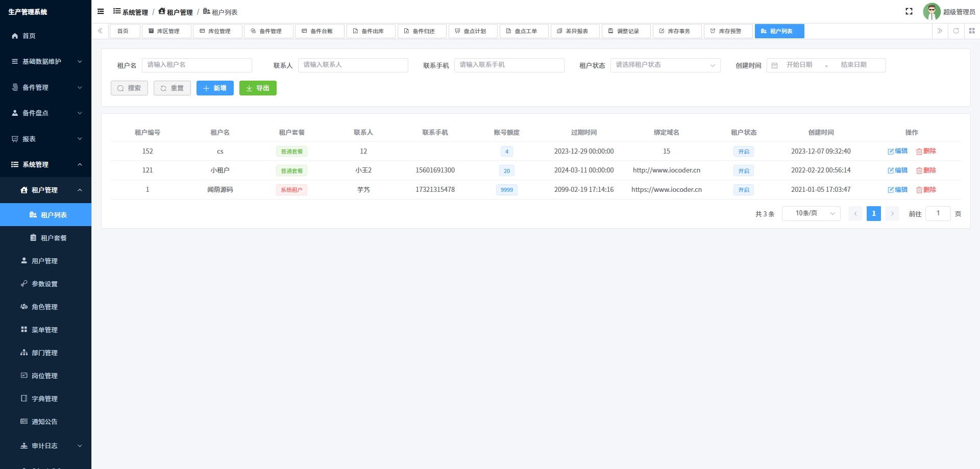Viewport: 980px width, 469px height.
Task: Click the page jump number input
Action: coord(938,213)
